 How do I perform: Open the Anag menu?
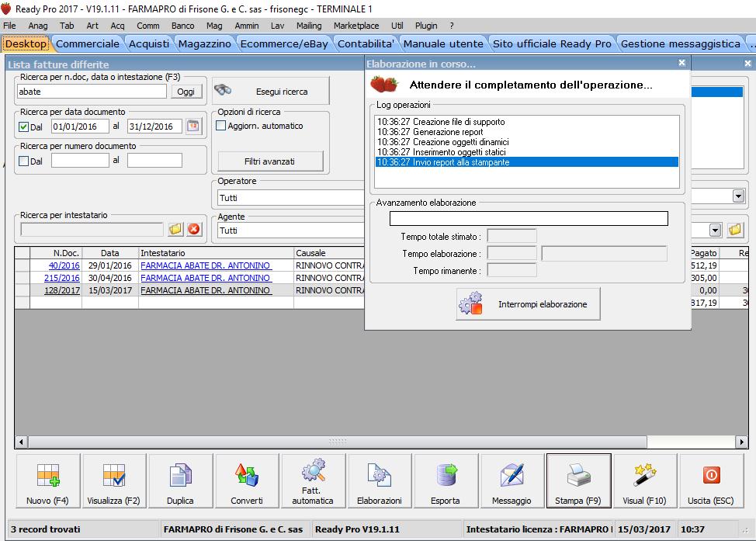click(37, 26)
